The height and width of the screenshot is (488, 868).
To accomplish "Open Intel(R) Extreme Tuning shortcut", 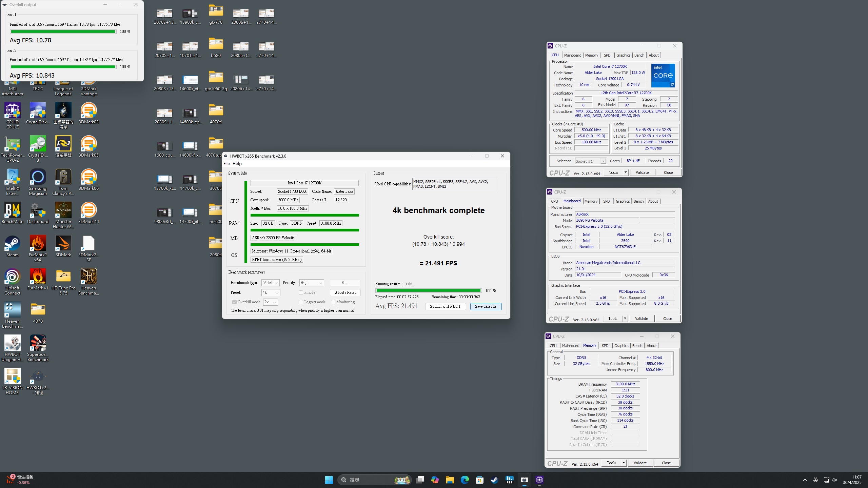I will pyautogui.click(x=13, y=182).
